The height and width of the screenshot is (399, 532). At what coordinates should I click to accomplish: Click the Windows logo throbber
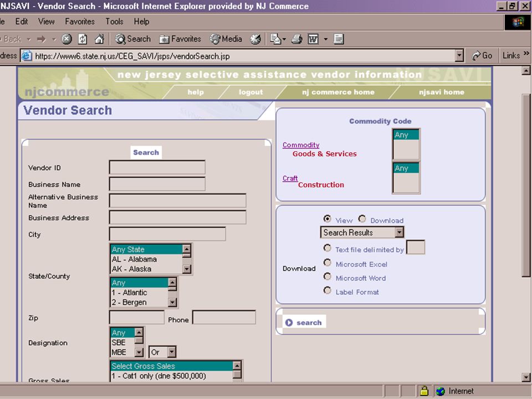518,22
